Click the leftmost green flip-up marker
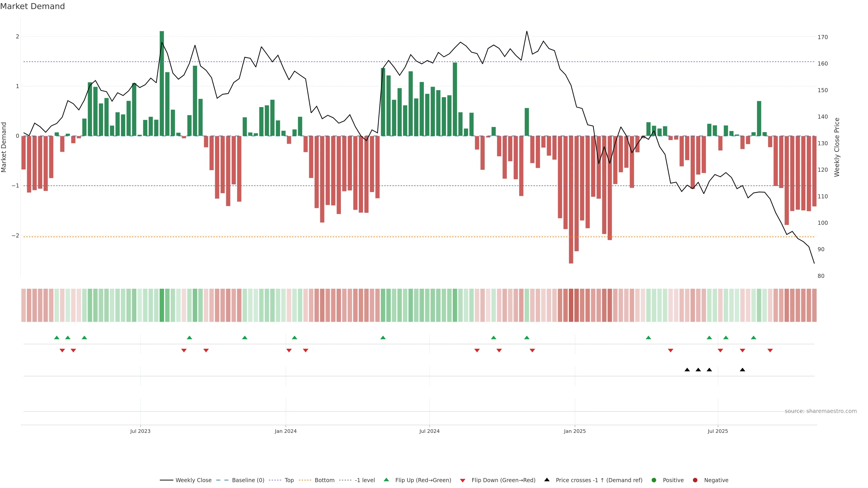The image size is (868, 488). [57, 338]
